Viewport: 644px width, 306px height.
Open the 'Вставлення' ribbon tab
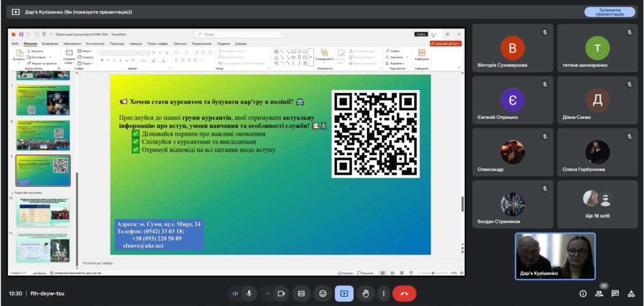tap(50, 43)
